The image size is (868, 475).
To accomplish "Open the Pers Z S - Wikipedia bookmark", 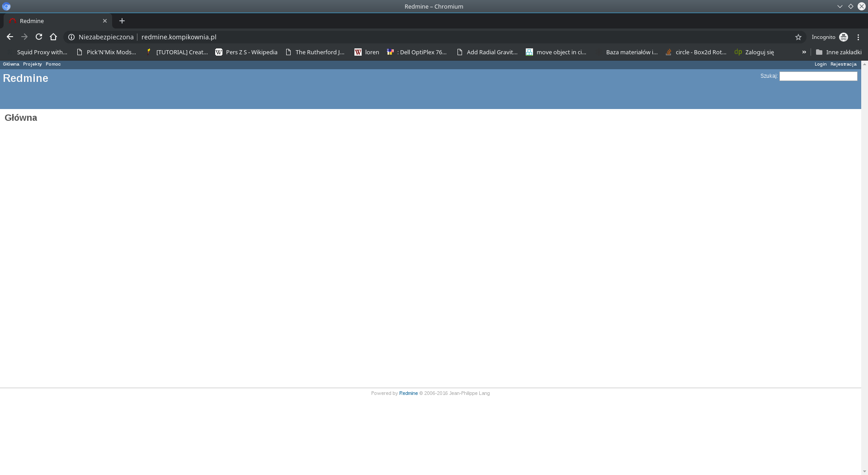I will [247, 52].
